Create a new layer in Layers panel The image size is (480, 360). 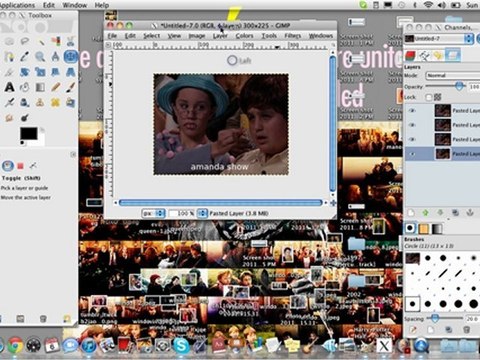pyautogui.click(x=411, y=213)
